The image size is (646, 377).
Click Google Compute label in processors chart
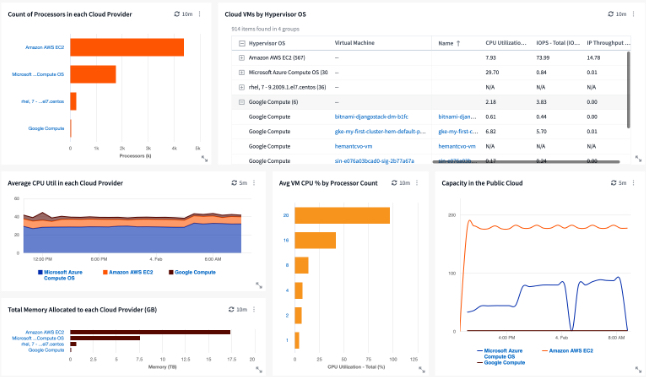46,128
